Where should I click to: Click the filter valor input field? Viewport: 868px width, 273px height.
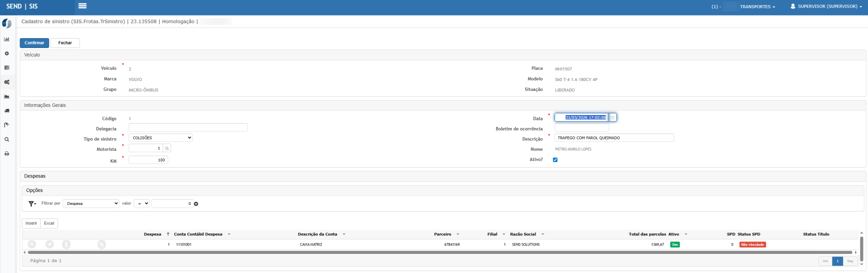(x=173, y=204)
